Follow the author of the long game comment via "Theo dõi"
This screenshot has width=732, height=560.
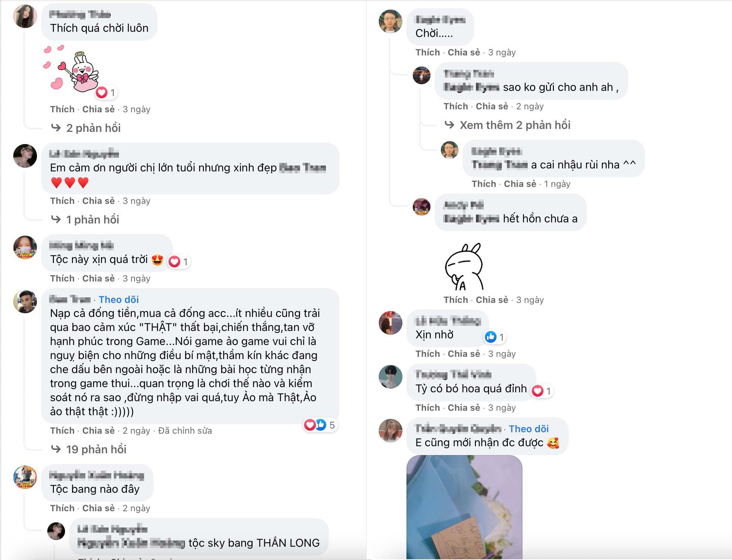(x=119, y=299)
